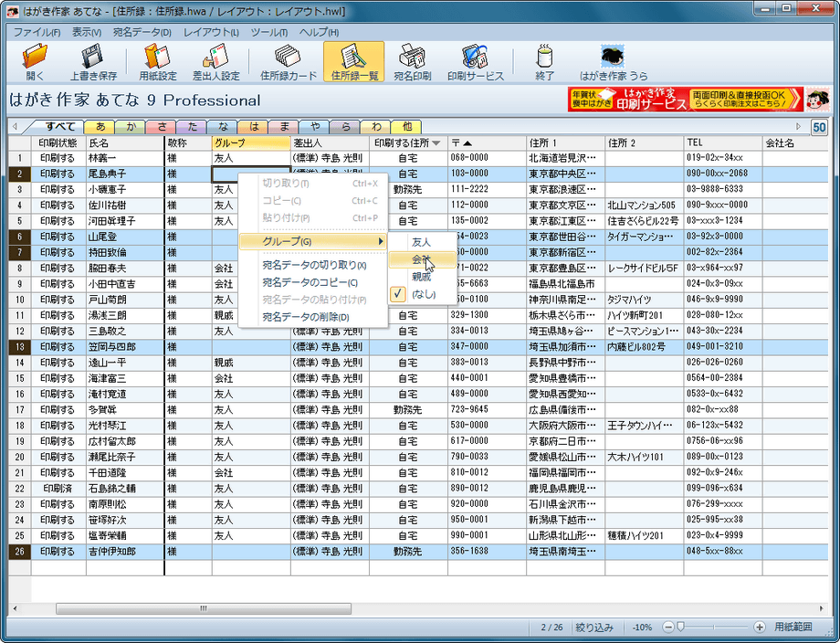Launch はがき作家 うら icon
This screenshot has height=643, width=840.
pos(614,61)
